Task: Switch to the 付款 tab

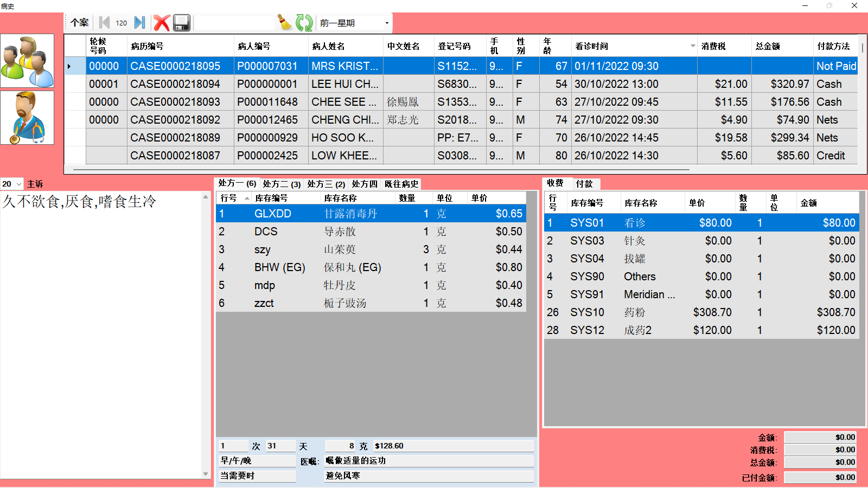Action: click(x=584, y=184)
